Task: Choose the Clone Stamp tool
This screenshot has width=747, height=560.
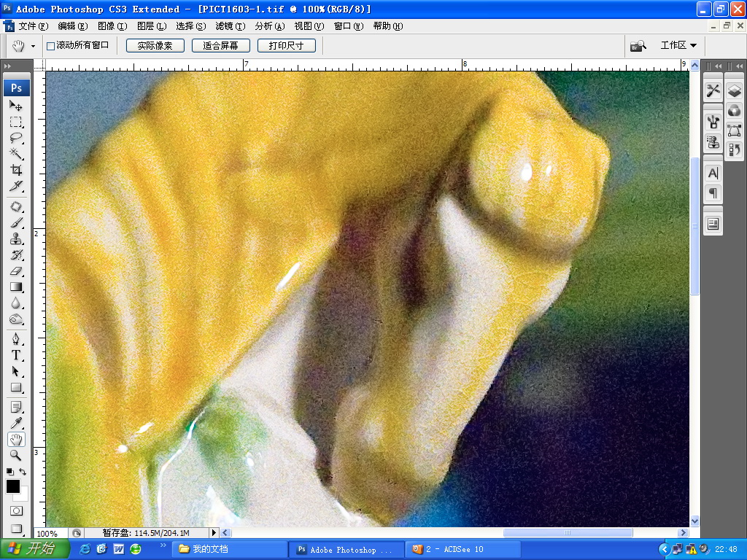Action: coord(16,239)
